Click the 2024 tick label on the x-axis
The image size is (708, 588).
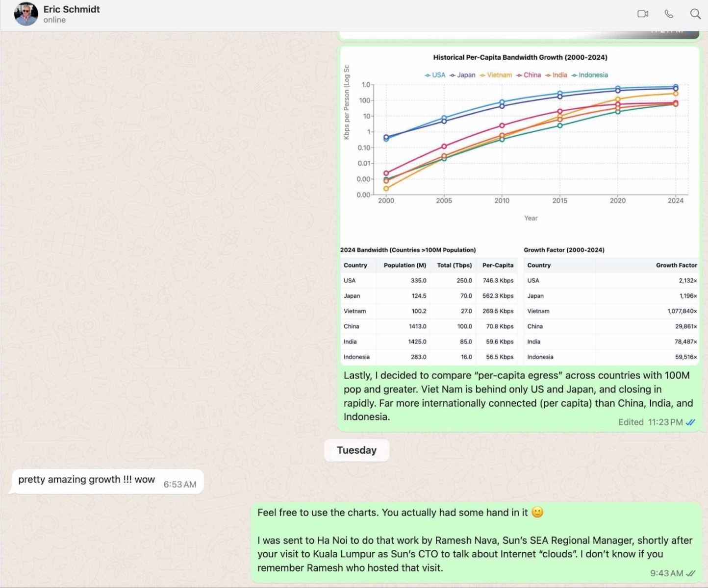tap(676, 200)
